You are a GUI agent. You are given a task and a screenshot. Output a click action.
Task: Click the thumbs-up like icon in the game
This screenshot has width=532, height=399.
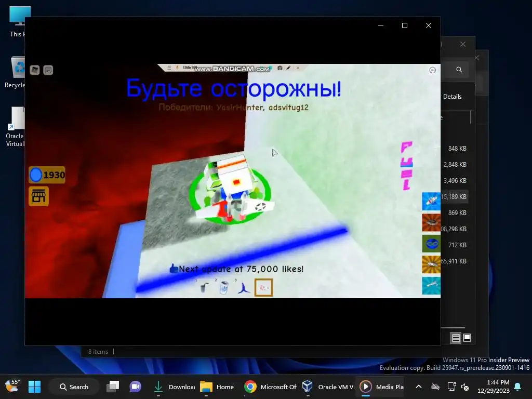(x=174, y=269)
